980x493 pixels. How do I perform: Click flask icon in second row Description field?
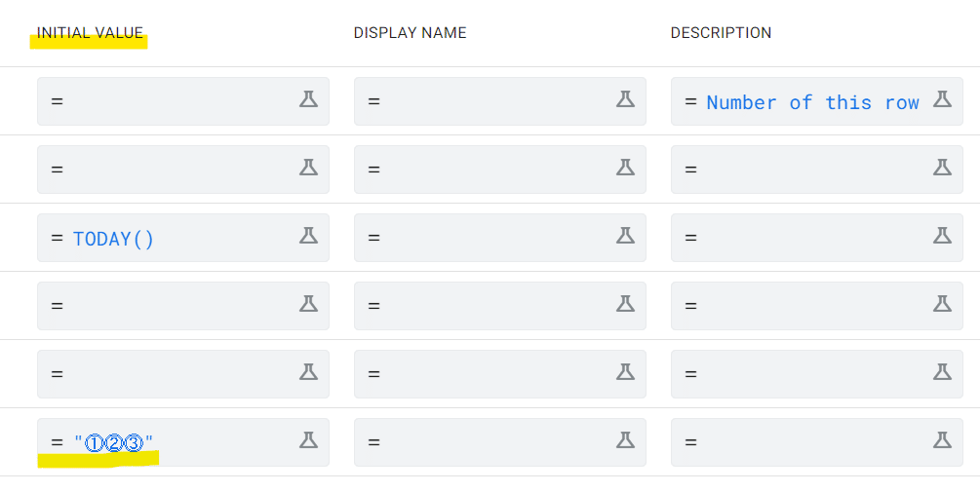click(942, 168)
